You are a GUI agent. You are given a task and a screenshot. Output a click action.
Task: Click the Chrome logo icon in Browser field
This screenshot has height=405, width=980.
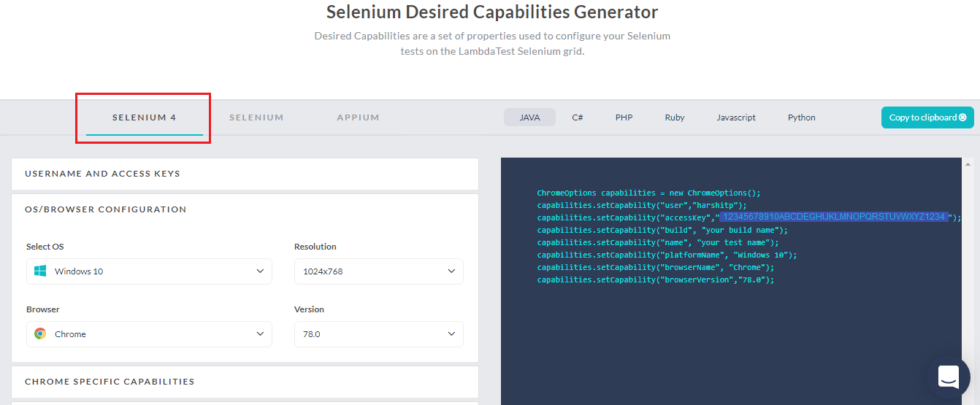pyautogui.click(x=40, y=334)
